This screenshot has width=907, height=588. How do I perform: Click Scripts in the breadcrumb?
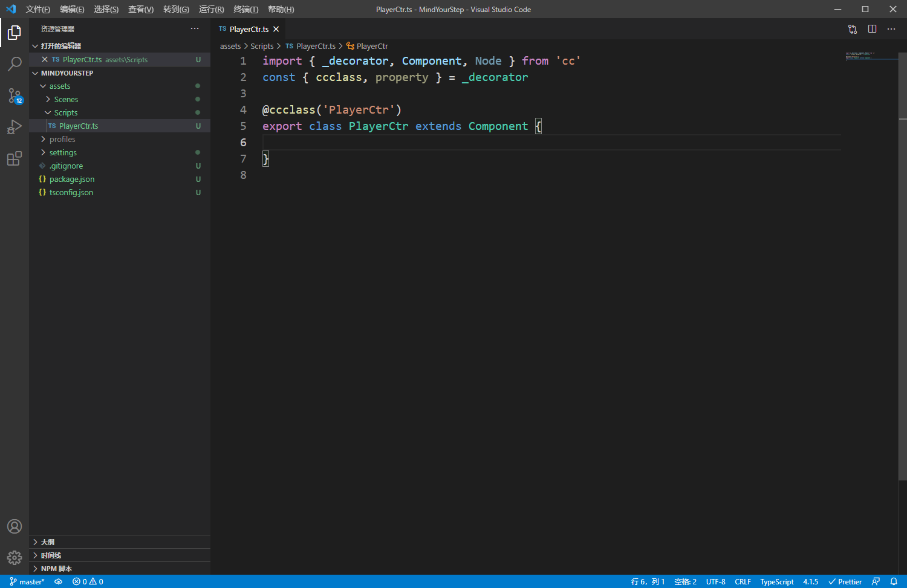(262, 46)
